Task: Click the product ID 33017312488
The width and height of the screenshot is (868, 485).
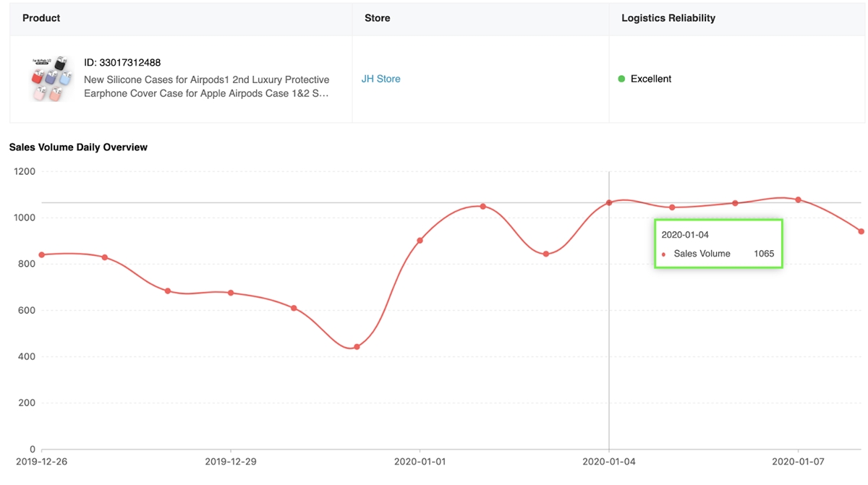Action: click(122, 63)
